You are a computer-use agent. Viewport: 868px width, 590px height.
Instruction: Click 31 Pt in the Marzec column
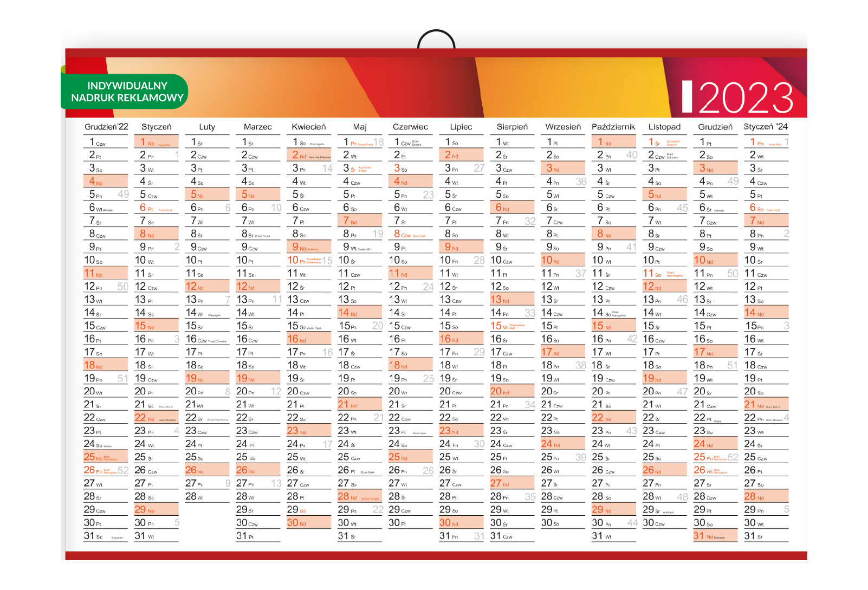[x=258, y=536]
